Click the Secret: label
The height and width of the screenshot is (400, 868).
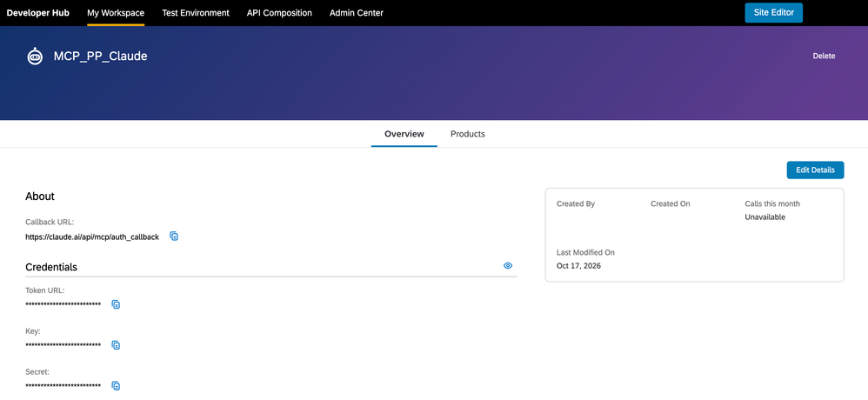(x=37, y=371)
